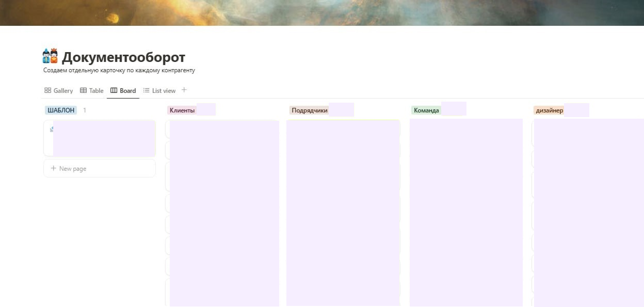Click the page emoji icon beside Документооборот
Viewport: 644px width, 307px height.
[51, 56]
